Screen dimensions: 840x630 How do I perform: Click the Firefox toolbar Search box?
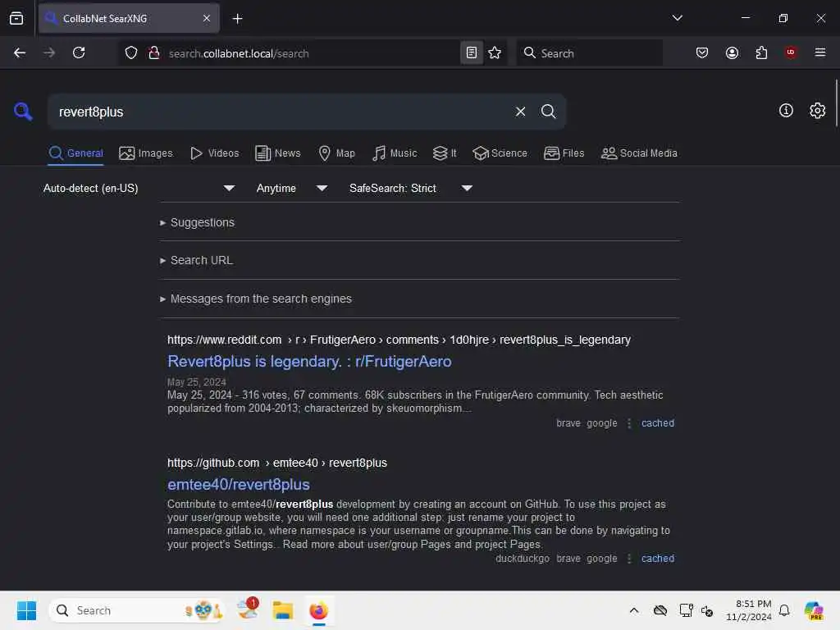[589, 53]
